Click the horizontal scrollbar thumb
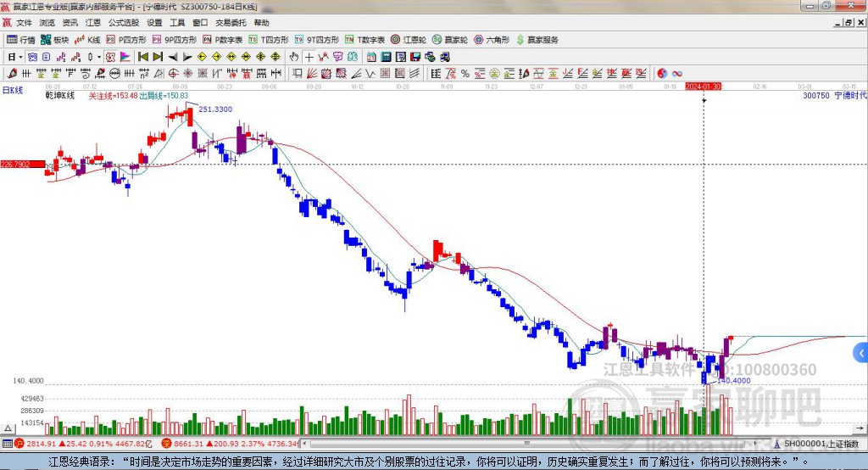Image resolution: width=868 pixels, height=470 pixels. coord(527,444)
